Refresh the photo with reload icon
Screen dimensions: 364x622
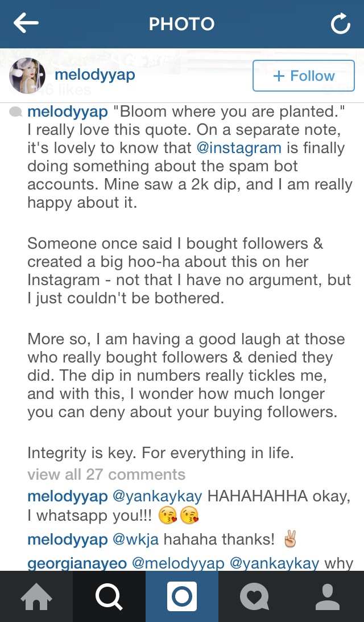340,24
